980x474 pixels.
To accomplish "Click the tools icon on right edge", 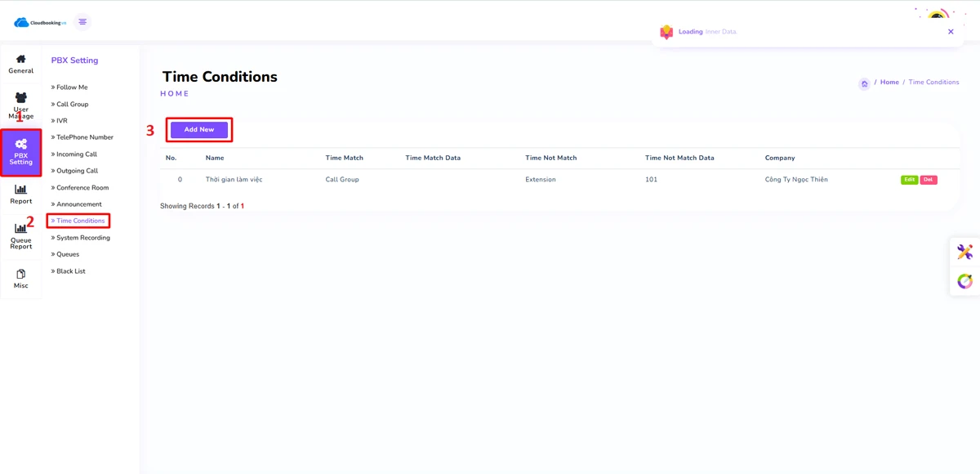I will (964, 253).
